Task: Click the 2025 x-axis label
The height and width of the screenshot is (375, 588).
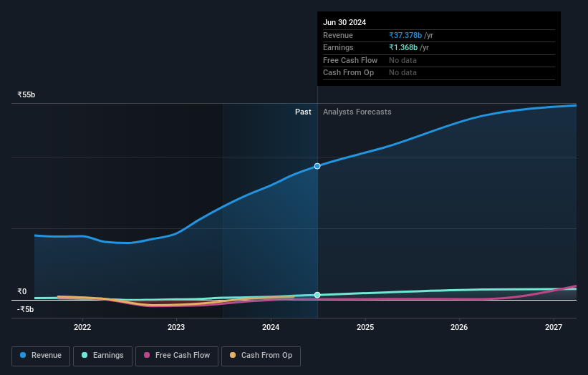Action: pyautogui.click(x=365, y=327)
